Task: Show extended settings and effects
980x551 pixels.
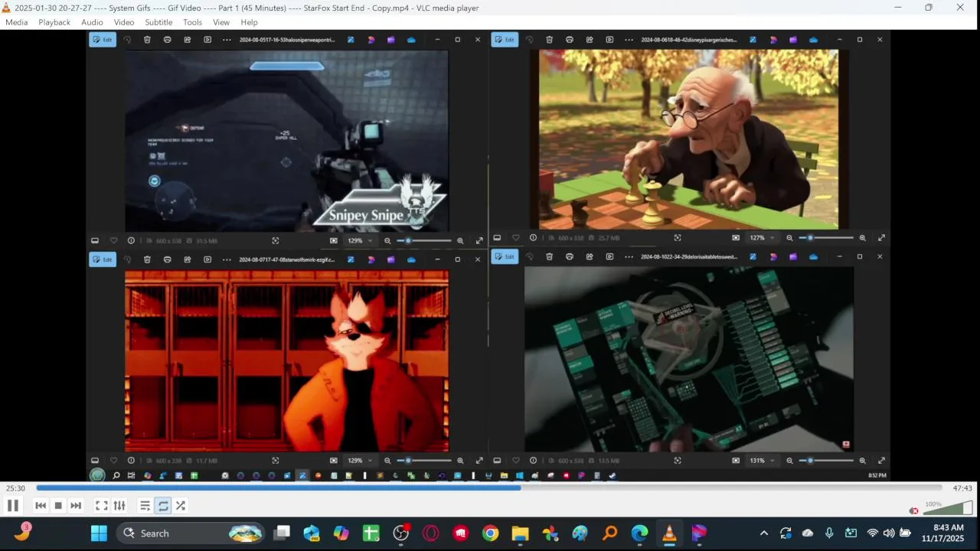Action: (x=119, y=506)
